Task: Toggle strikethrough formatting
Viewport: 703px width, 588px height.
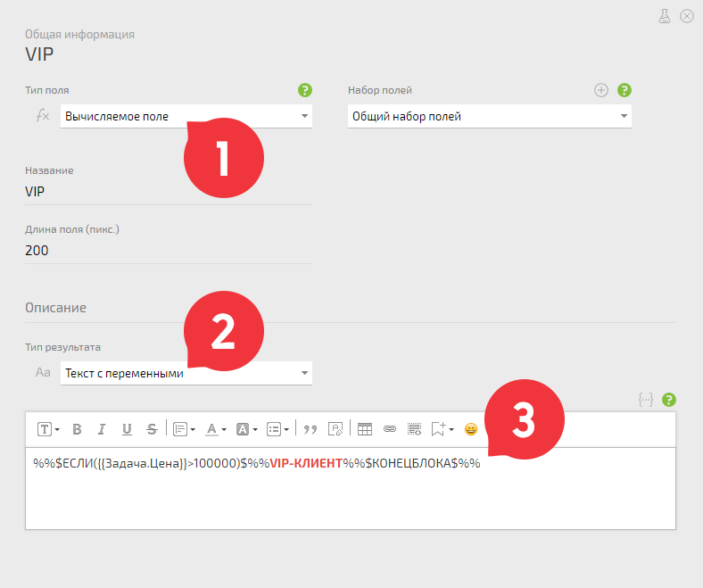Action: 152,429
